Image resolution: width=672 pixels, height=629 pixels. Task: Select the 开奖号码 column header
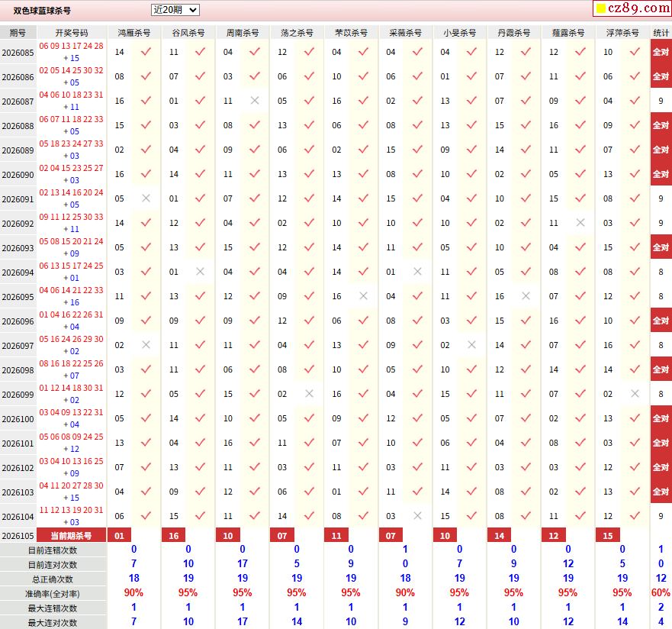coord(72,33)
